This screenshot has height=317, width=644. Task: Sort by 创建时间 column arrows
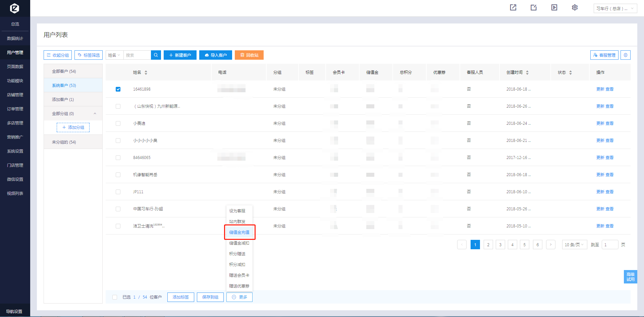(527, 72)
